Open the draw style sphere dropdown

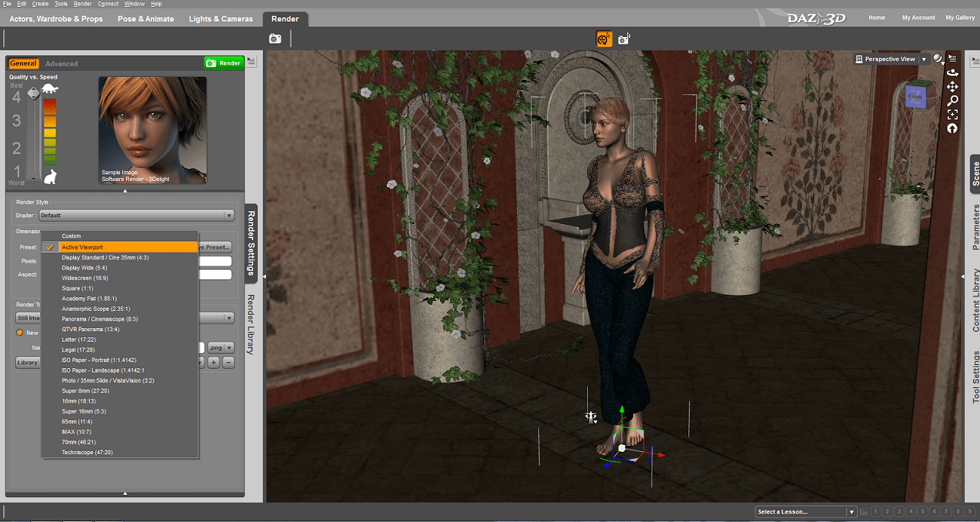point(938,58)
